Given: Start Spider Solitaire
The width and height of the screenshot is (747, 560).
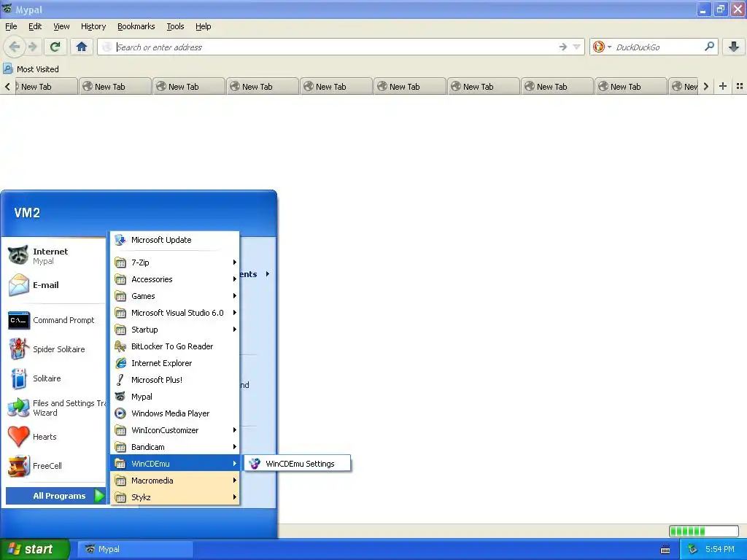Looking at the screenshot, I should 55,349.
